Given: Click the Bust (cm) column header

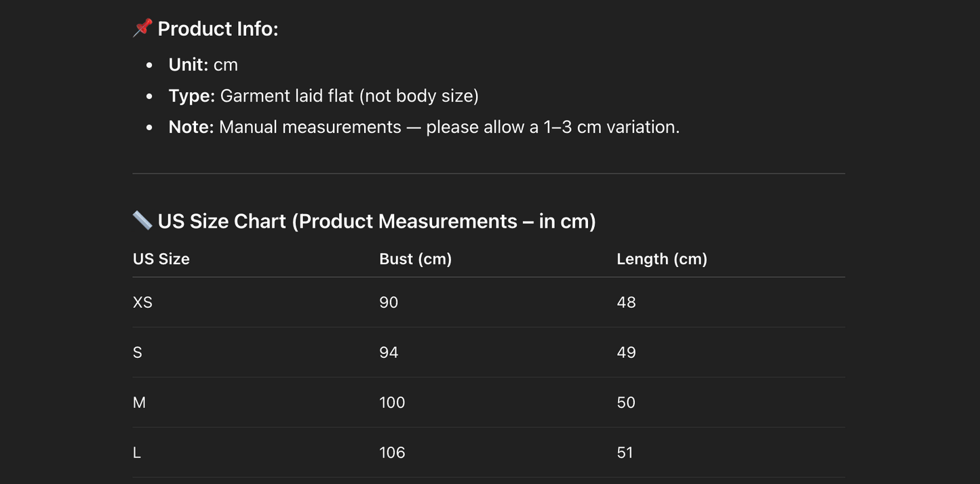Looking at the screenshot, I should pyautogui.click(x=415, y=259).
